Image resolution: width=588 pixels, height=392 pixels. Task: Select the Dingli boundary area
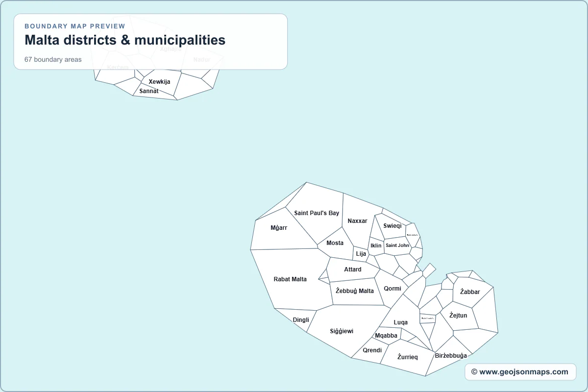pyautogui.click(x=301, y=320)
